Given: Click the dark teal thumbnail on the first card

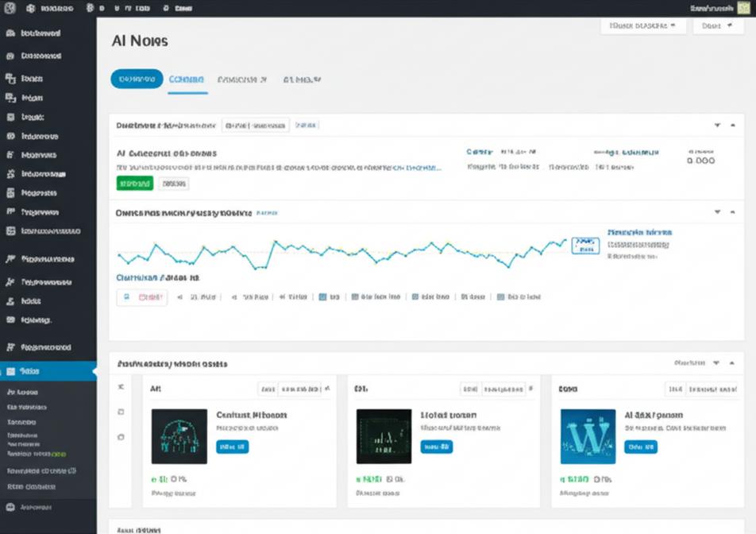Looking at the screenshot, I should (x=179, y=436).
